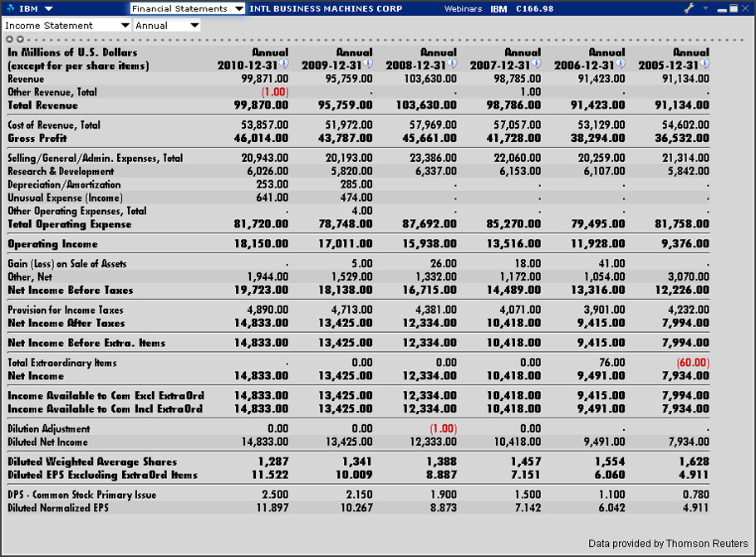Click the Diluted Normalized EPS label
756x557 pixels.
[x=58, y=508]
